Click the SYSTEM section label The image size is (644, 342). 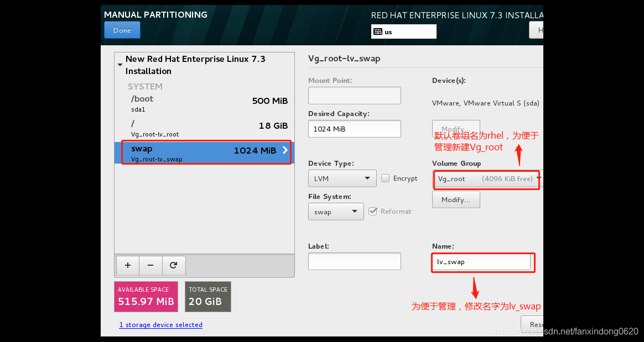coord(145,87)
